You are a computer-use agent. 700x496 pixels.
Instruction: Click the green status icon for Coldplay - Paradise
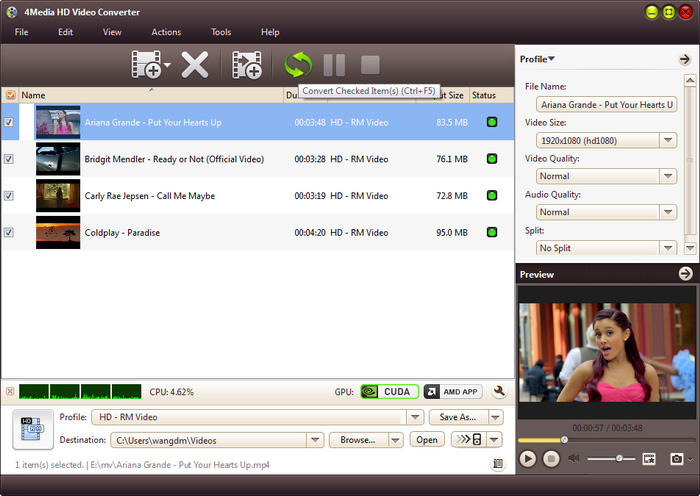[x=492, y=232]
